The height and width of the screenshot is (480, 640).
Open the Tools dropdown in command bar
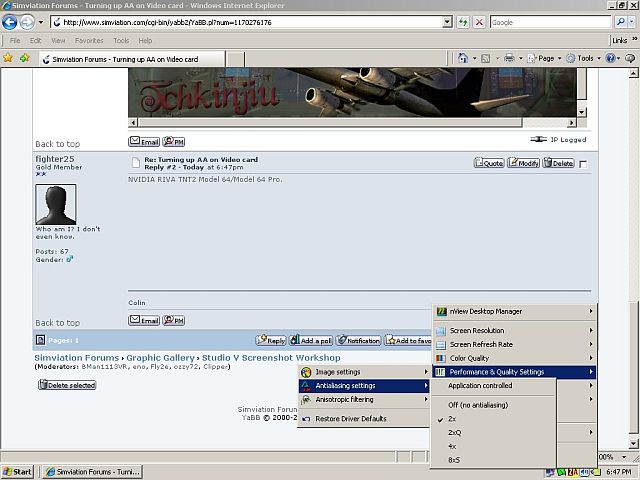(585, 58)
